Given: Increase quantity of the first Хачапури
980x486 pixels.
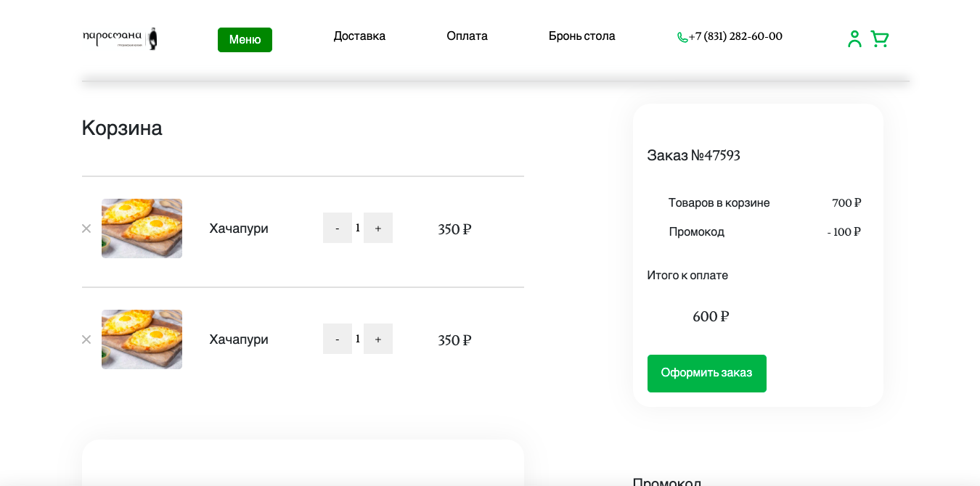Looking at the screenshot, I should (377, 228).
